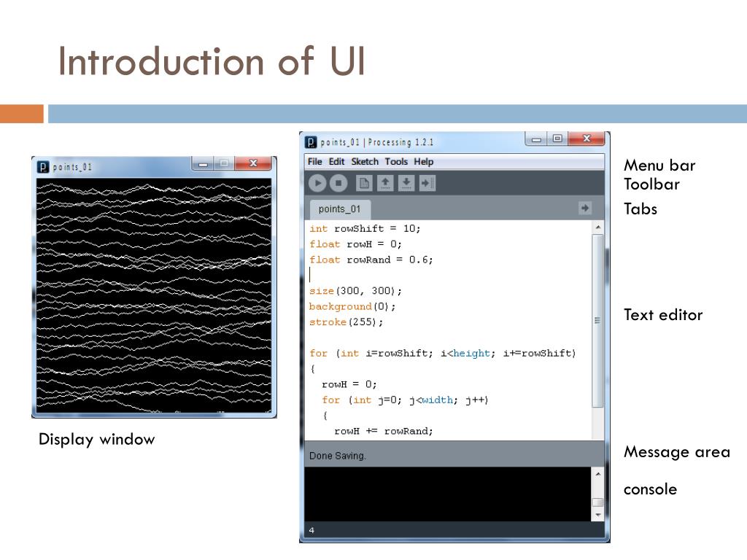Open the Sketch menu

tap(365, 161)
